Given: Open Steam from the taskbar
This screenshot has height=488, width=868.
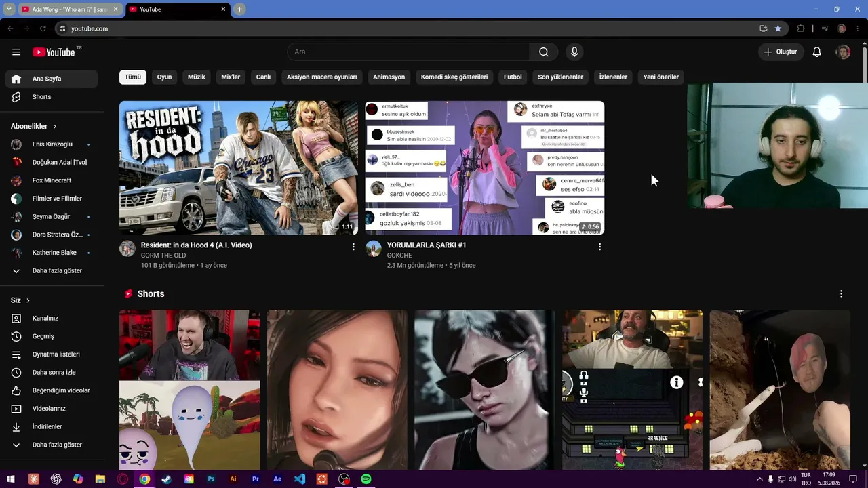Looking at the screenshot, I should point(167,479).
